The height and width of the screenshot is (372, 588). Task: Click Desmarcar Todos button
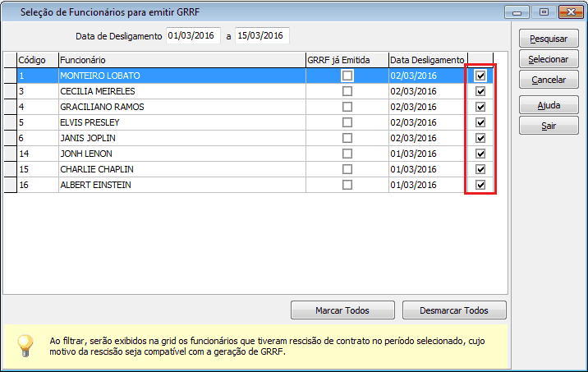[454, 311]
